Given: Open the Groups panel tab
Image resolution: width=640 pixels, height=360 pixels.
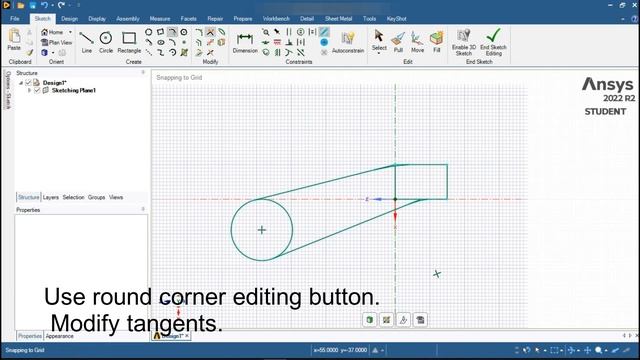Looking at the screenshot, I should point(96,197).
